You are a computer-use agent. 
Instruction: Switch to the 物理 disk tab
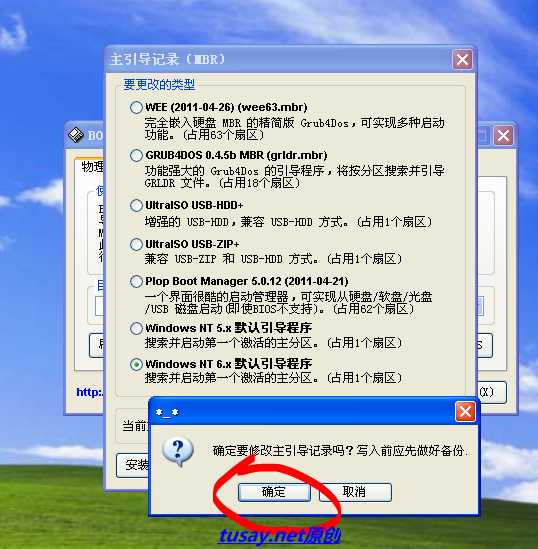pyautogui.click(x=91, y=167)
